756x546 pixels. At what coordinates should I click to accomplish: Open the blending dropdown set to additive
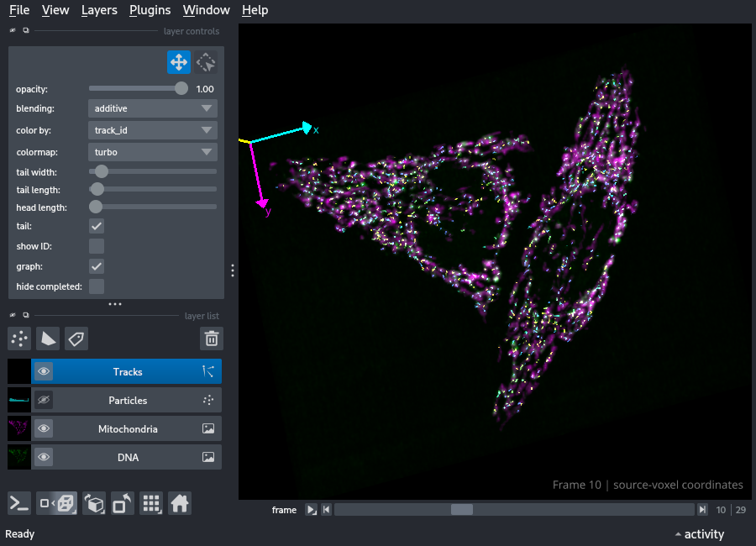click(x=153, y=108)
